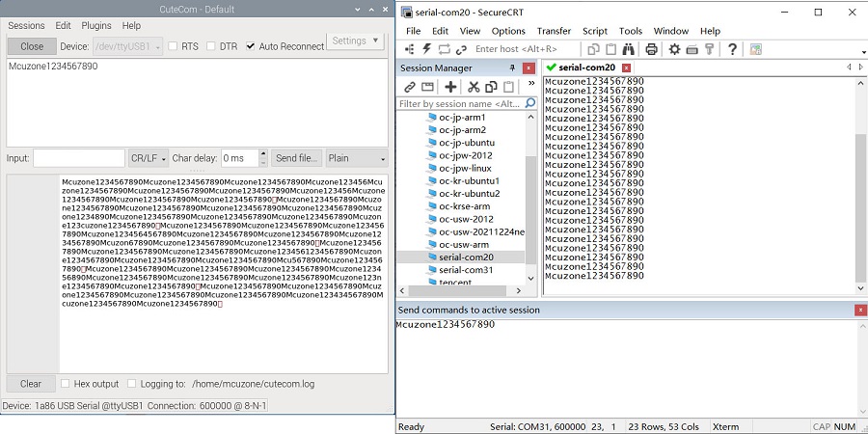Click the Close device button in CuteCom

pos(32,46)
